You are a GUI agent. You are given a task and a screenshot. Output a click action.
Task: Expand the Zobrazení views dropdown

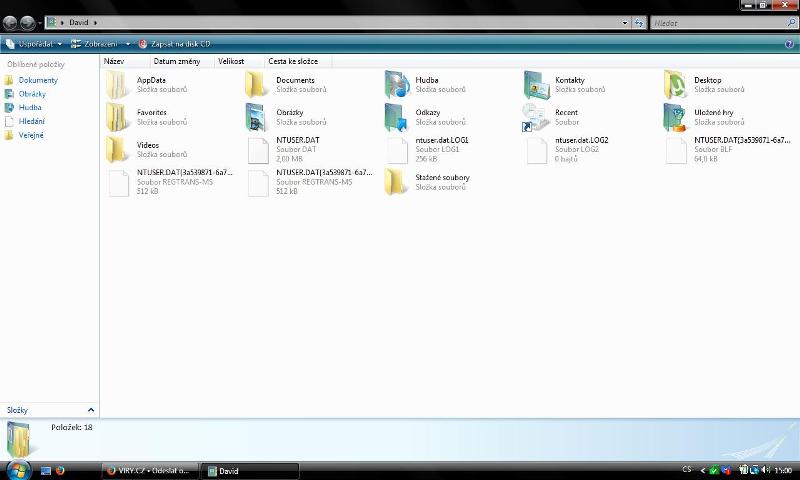coord(100,44)
